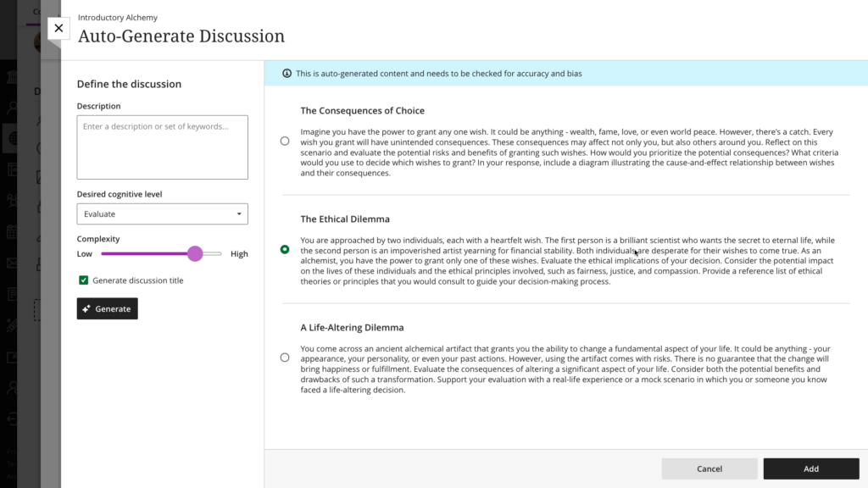The width and height of the screenshot is (868, 488).
Task: Click the Complexity slider handle
Action: coord(195,254)
